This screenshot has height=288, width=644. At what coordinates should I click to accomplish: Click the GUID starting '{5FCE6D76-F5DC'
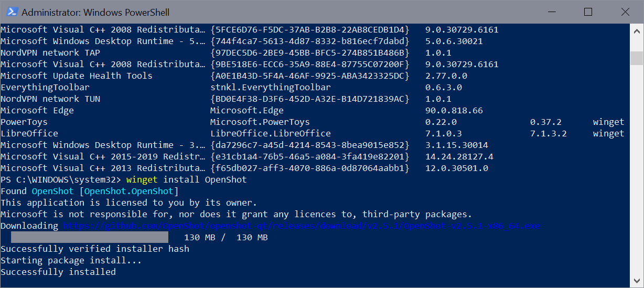[310, 30]
